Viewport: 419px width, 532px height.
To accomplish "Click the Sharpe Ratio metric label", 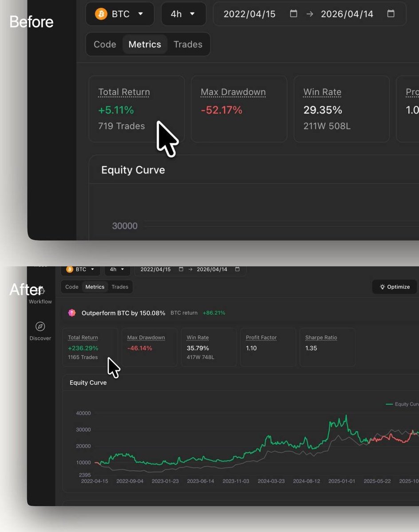I will click(x=321, y=338).
